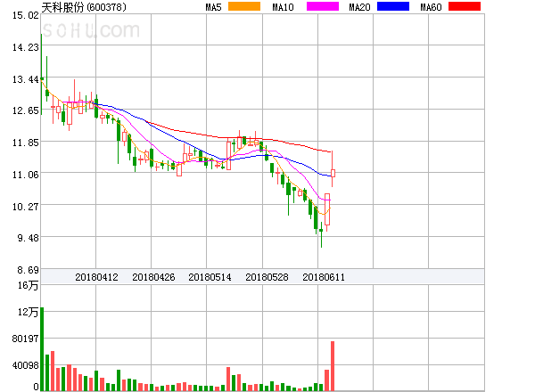Image resolution: width=535 pixels, height=392 pixels.
Task: Click the 20180514 date label
Action: tap(210, 277)
